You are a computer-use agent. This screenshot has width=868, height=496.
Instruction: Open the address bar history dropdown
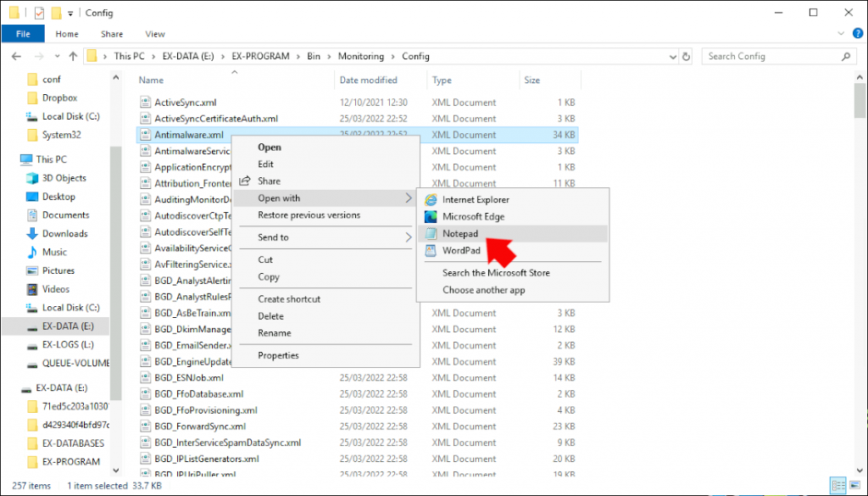click(672, 56)
